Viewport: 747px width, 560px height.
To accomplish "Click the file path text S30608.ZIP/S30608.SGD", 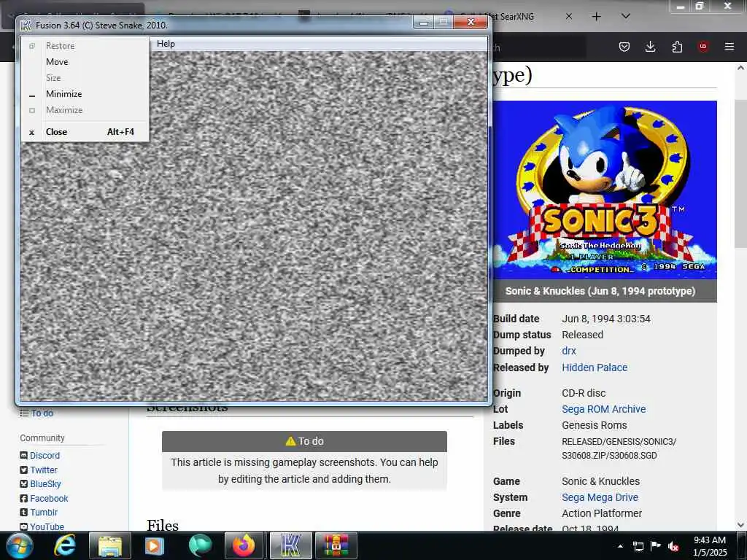I will coord(609,456).
